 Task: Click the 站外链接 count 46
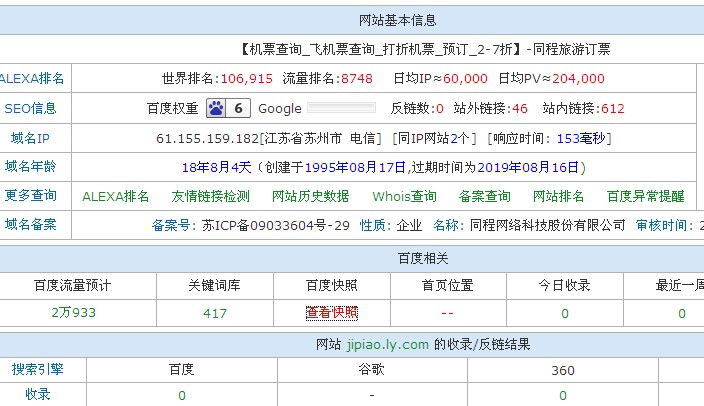click(x=519, y=108)
